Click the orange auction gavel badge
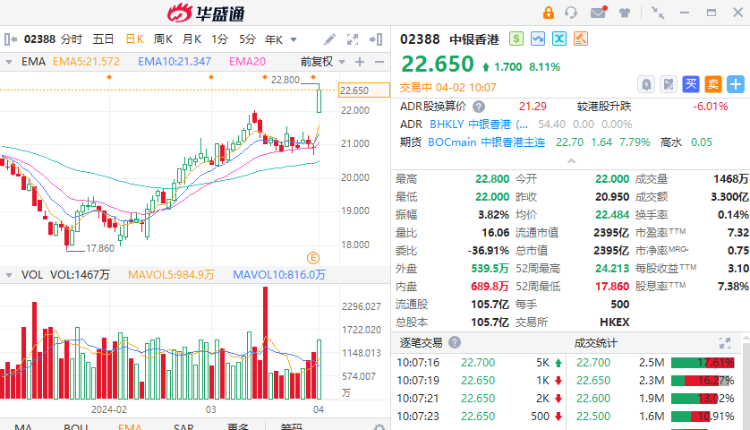The height and width of the screenshot is (430, 750). [581, 39]
